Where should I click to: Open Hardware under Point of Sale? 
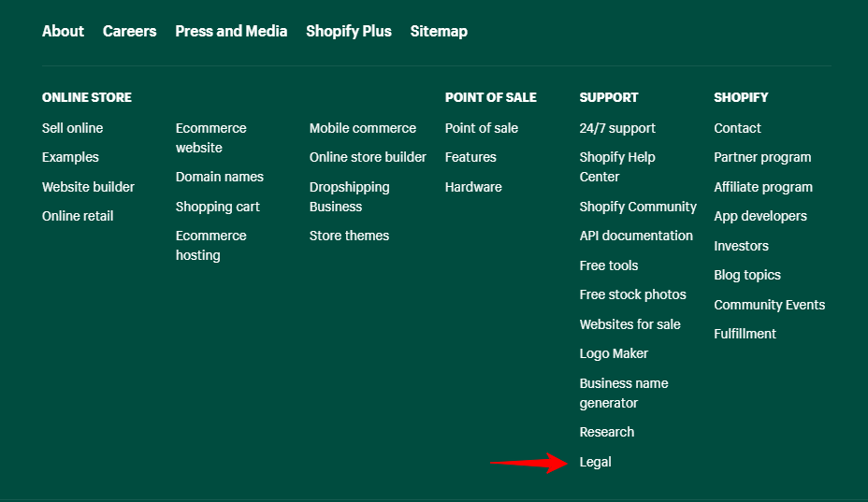point(473,187)
